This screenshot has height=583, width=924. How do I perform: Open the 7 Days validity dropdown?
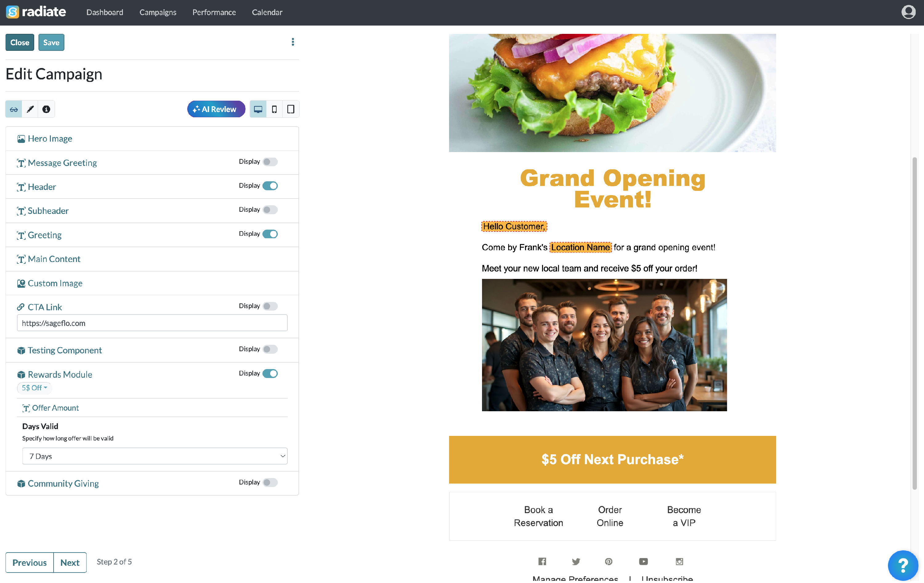155,456
